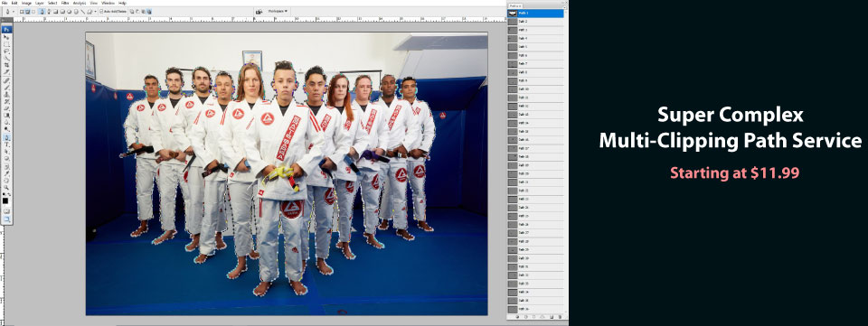Click inside the group photo canvas

point(287,173)
